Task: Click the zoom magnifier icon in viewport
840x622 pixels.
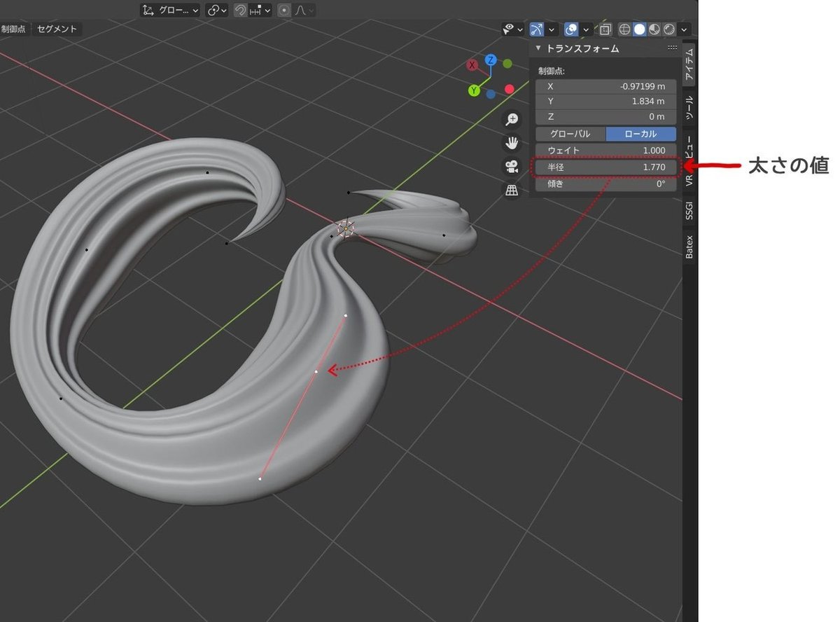Action: 512,119
